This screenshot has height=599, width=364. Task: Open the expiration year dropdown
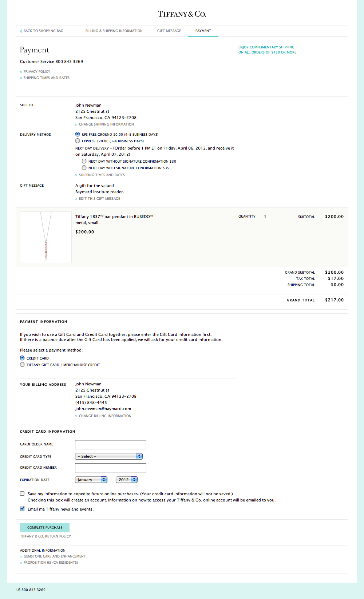(127, 480)
